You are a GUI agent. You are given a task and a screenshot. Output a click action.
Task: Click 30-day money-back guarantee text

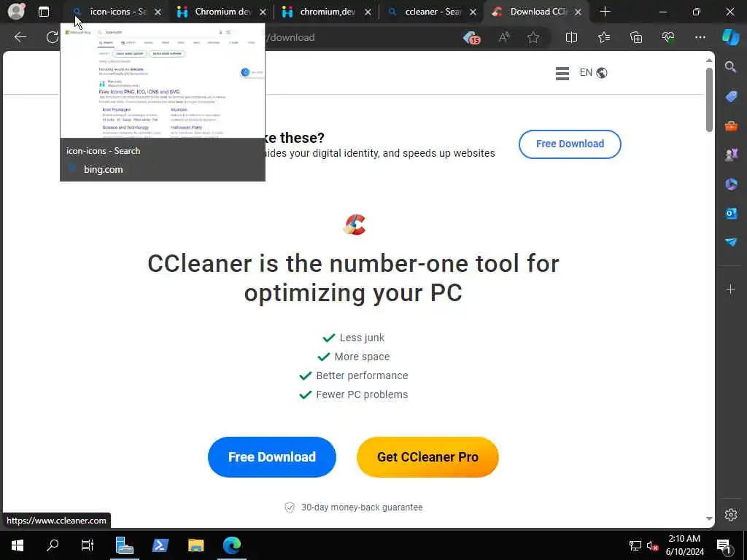(x=362, y=507)
